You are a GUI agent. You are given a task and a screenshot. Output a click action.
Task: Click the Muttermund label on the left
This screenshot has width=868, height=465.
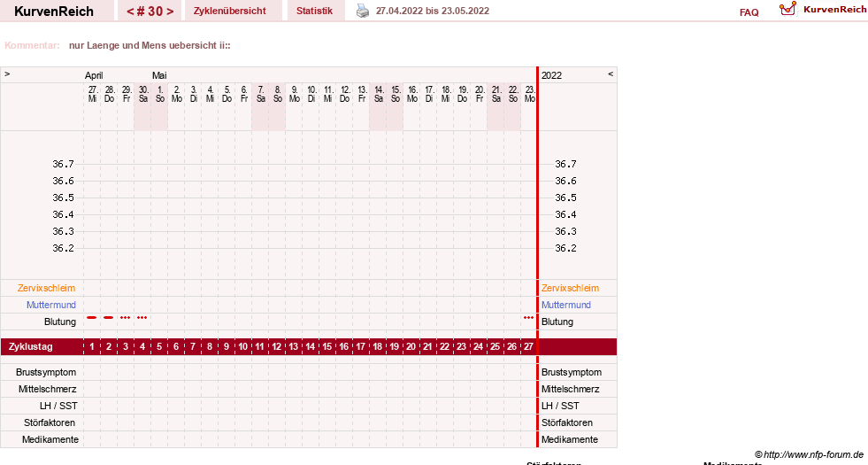[x=51, y=305]
